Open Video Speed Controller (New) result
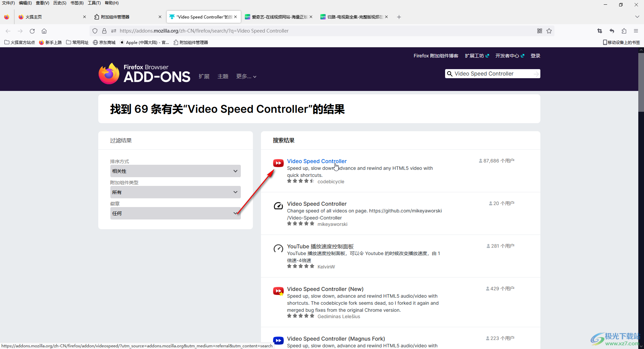The image size is (644, 349). click(325, 289)
